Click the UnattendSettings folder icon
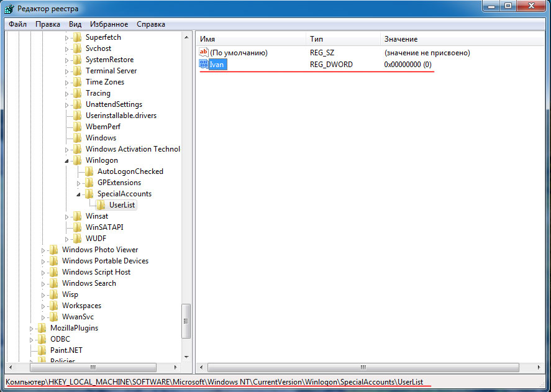The height and width of the screenshot is (392, 551). click(77, 104)
